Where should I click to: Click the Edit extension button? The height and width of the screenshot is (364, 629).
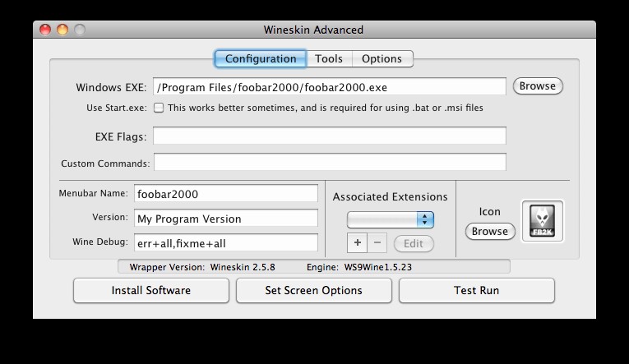[x=414, y=243]
